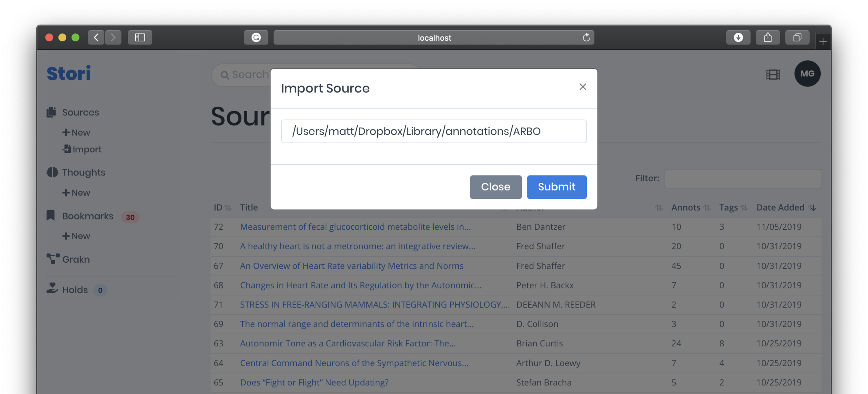Expand Thoughts section in sidebar

84,172
